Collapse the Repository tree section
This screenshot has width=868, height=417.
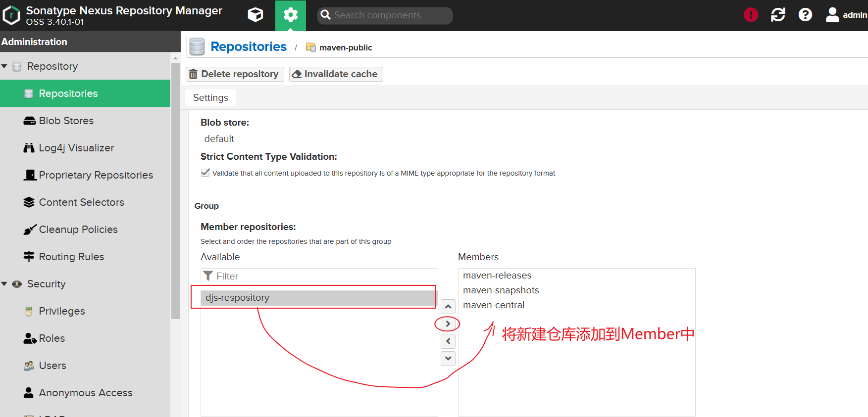[x=4, y=66]
